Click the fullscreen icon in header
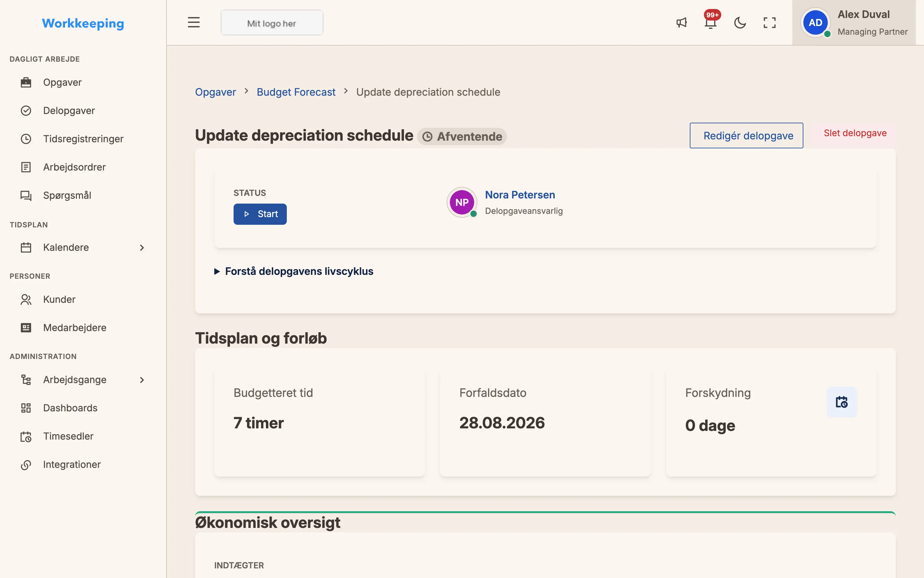 pos(769,22)
